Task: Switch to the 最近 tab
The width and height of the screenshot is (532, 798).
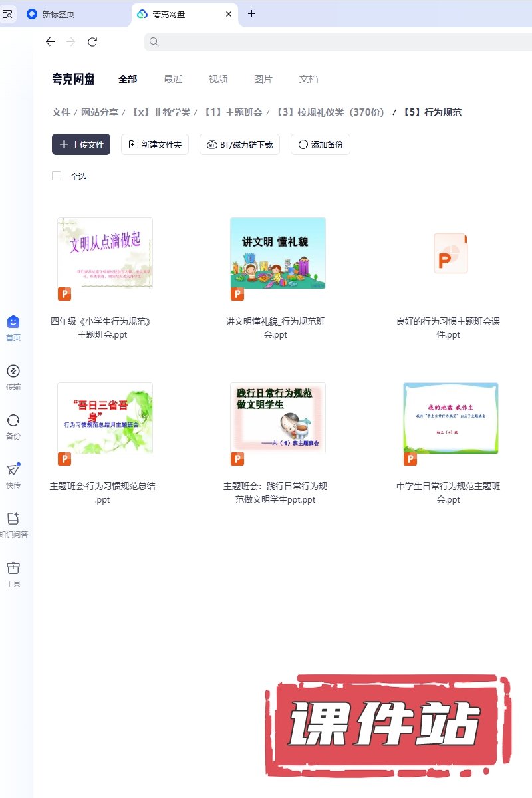Action: 173,79
